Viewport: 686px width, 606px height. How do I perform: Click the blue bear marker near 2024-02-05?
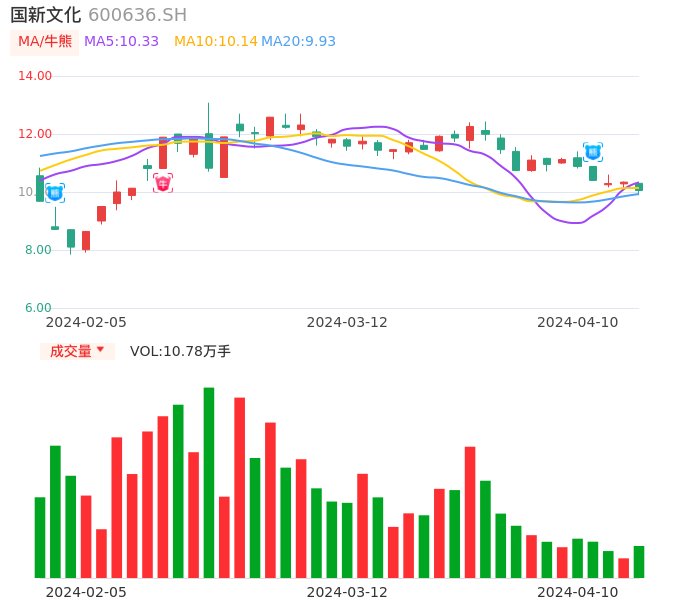55,193
